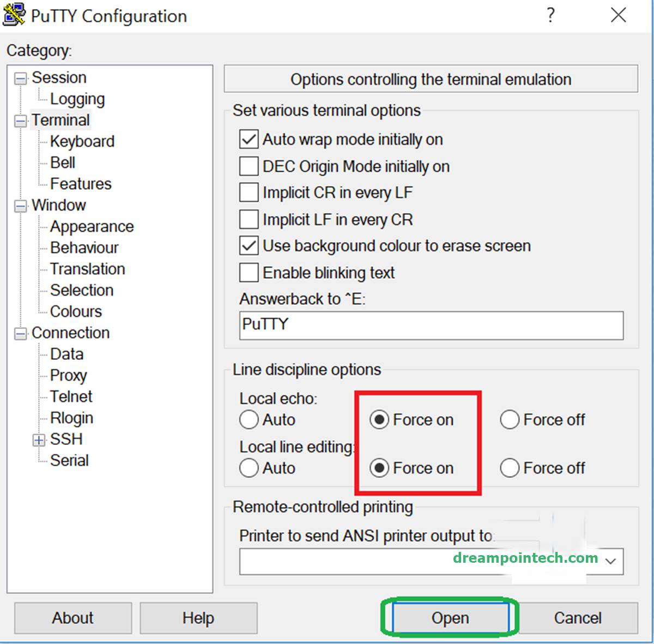This screenshot has height=644, width=654.
Task: Enable DEC Origin Mode checkbox
Action: click(249, 166)
